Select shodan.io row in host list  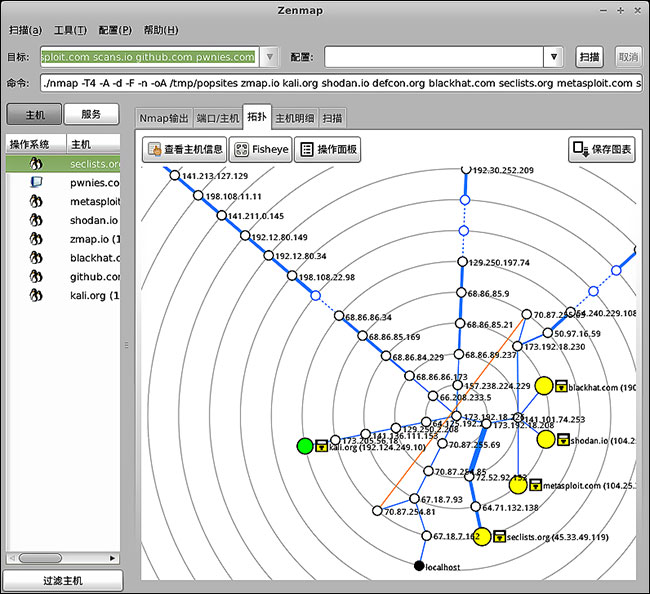coord(63,220)
